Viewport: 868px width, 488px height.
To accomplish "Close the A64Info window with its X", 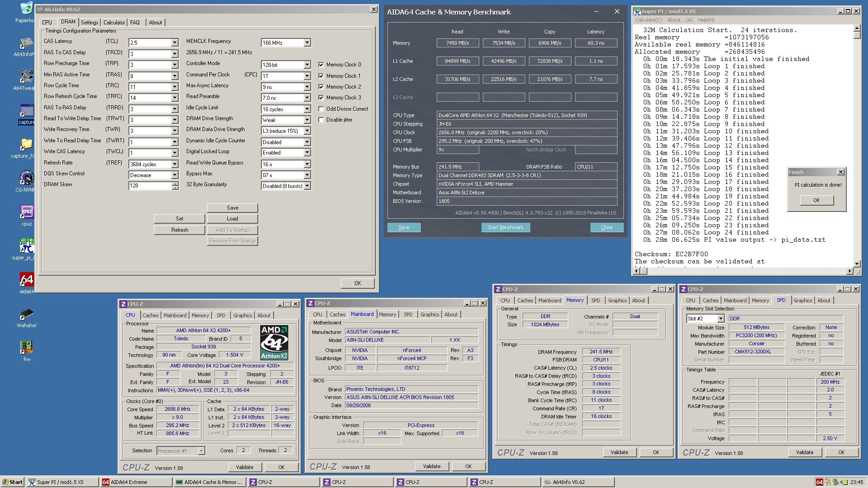I will coord(373,9).
